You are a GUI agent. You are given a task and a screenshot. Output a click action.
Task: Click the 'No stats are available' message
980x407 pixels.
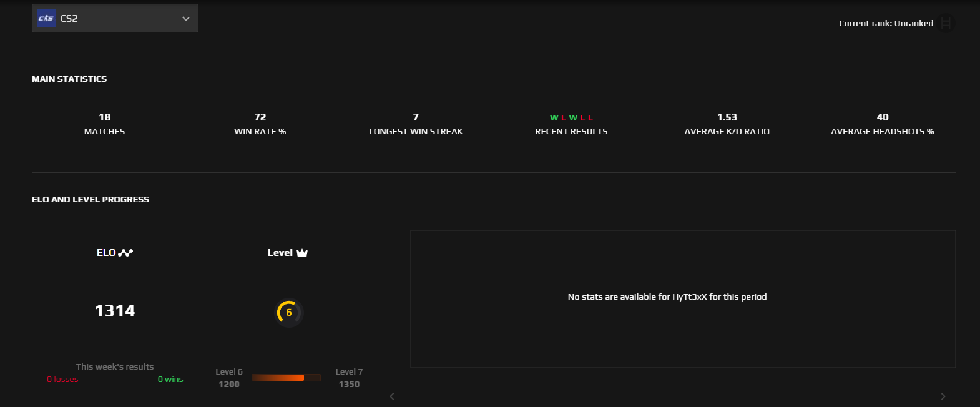coord(667,297)
